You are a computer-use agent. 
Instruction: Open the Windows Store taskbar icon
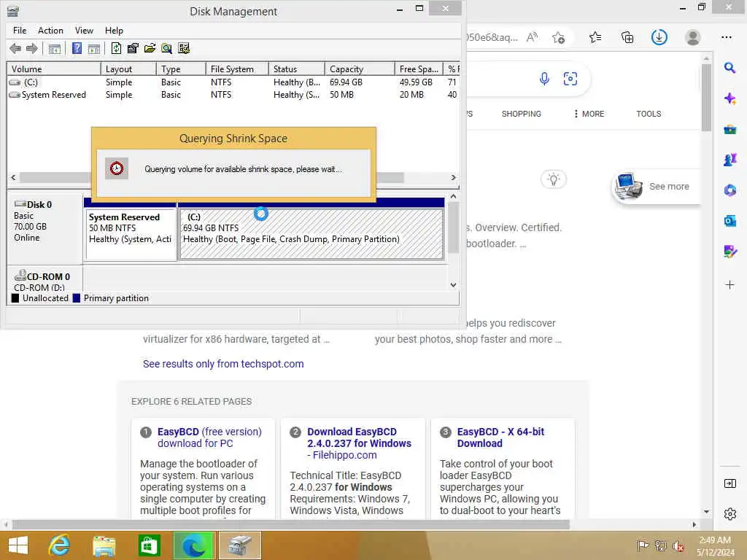[x=149, y=545]
